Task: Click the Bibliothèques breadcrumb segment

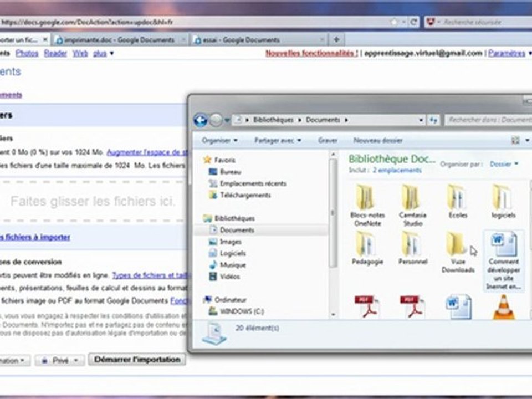Action: pos(273,120)
